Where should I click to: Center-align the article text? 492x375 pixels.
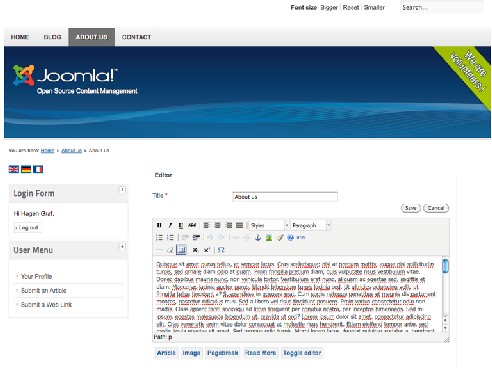tap(218, 225)
